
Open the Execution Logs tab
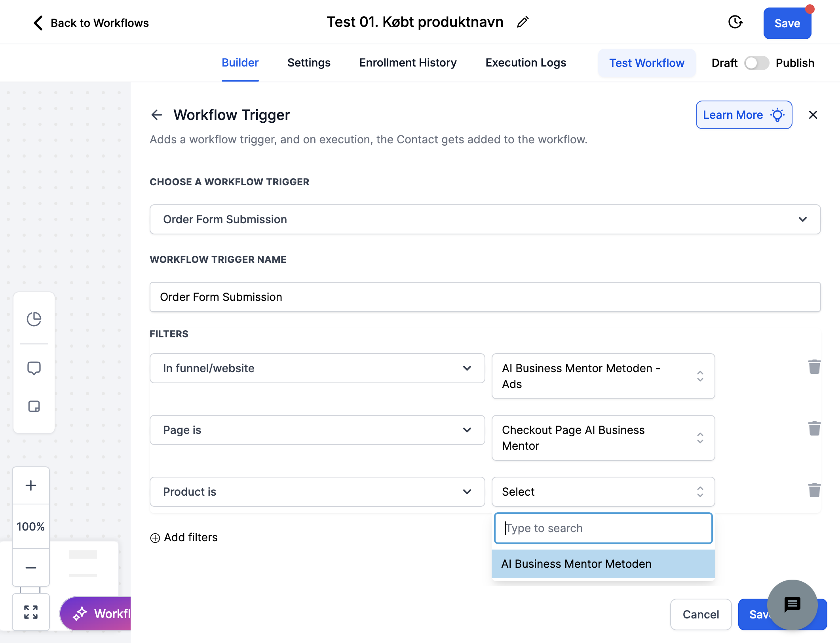click(526, 63)
